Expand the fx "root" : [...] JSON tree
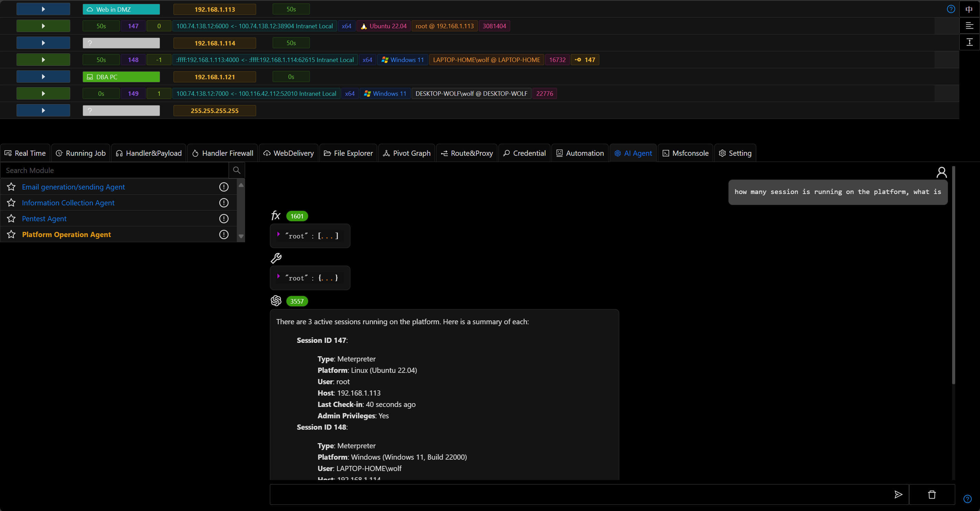 pyautogui.click(x=278, y=235)
